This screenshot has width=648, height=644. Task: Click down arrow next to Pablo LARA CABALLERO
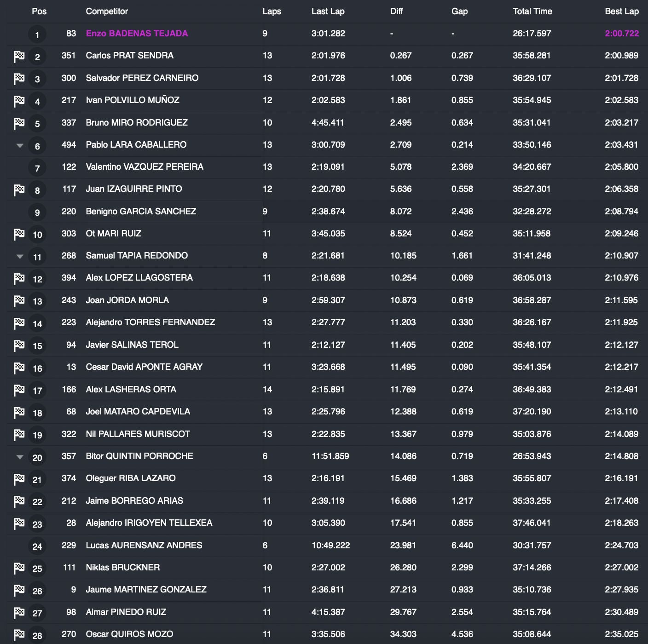click(20, 146)
